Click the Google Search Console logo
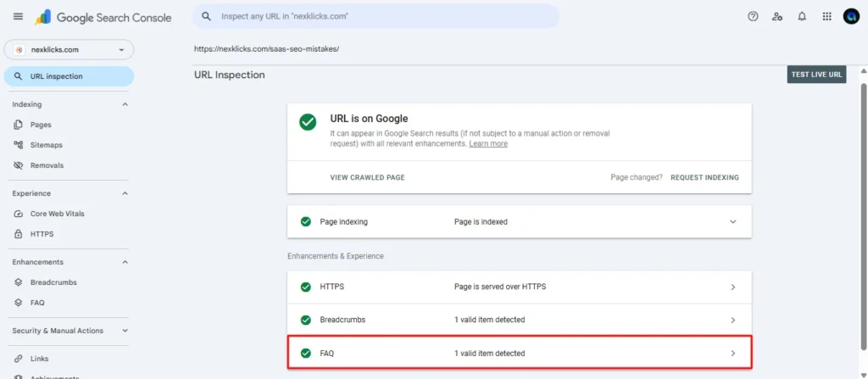 click(103, 17)
